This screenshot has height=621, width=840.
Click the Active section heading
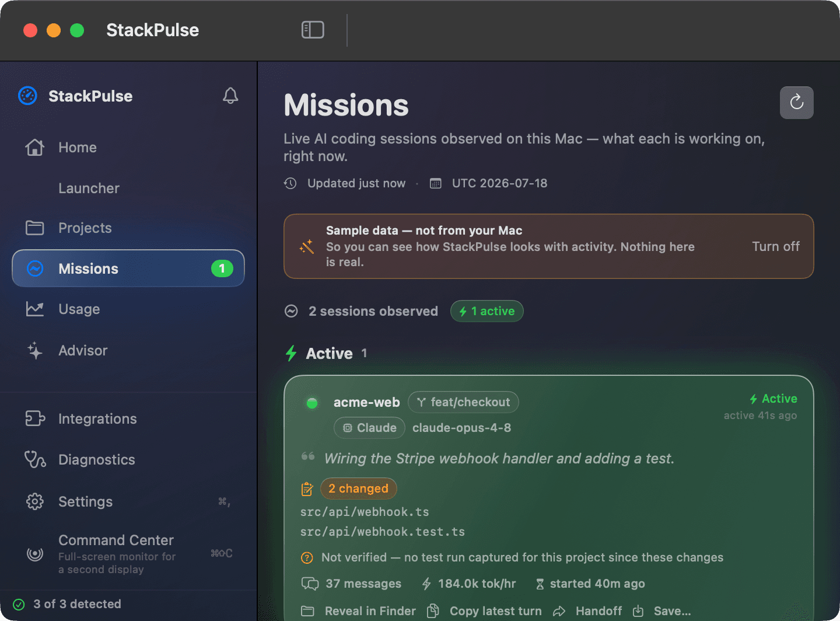click(x=329, y=353)
